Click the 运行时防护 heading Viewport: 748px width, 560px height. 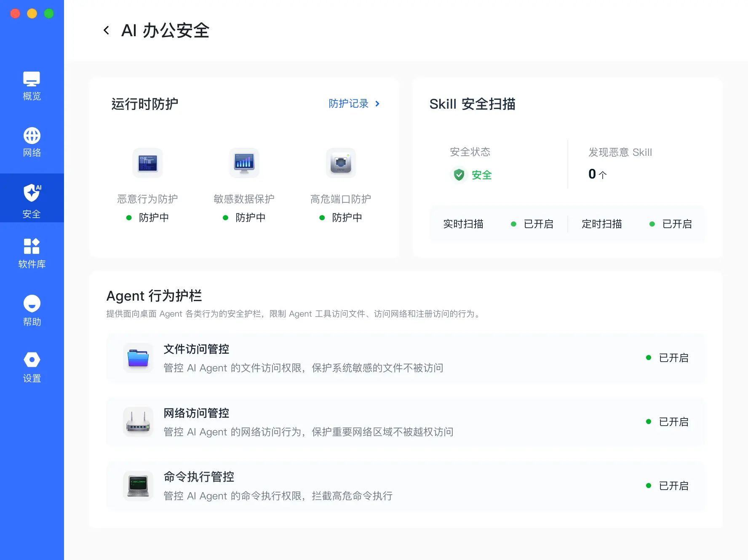click(145, 104)
